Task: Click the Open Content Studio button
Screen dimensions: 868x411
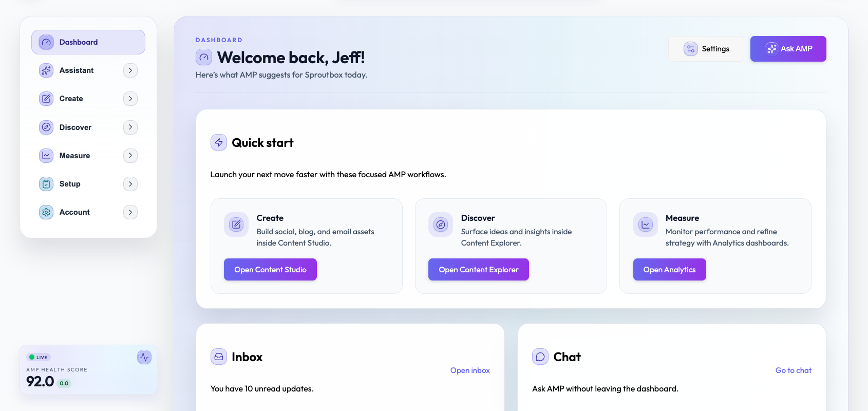Action: click(270, 269)
